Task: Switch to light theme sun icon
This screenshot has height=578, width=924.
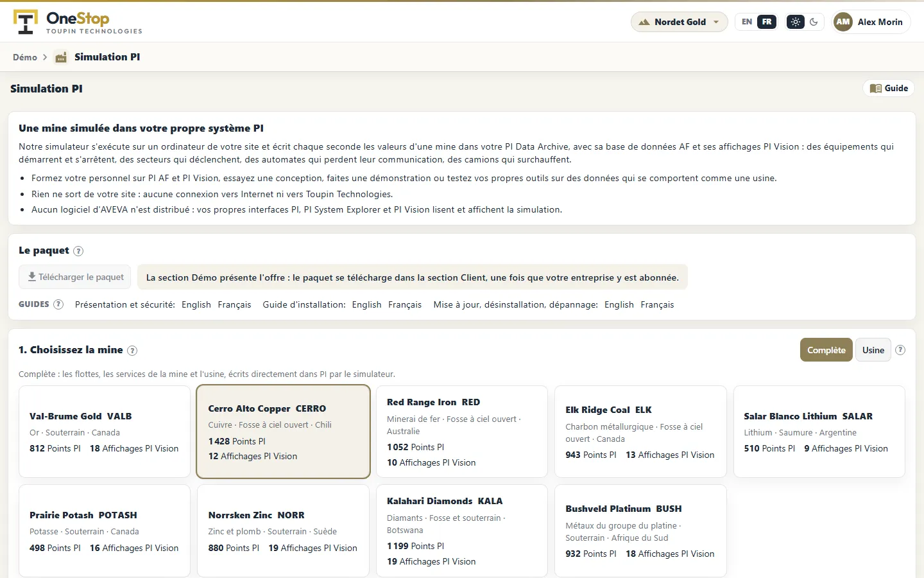Action: (x=796, y=22)
